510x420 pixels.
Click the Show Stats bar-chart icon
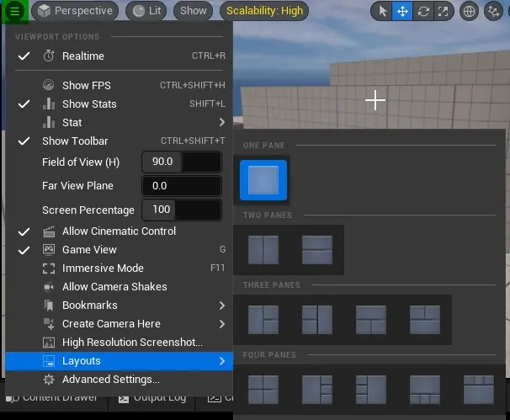(49, 104)
